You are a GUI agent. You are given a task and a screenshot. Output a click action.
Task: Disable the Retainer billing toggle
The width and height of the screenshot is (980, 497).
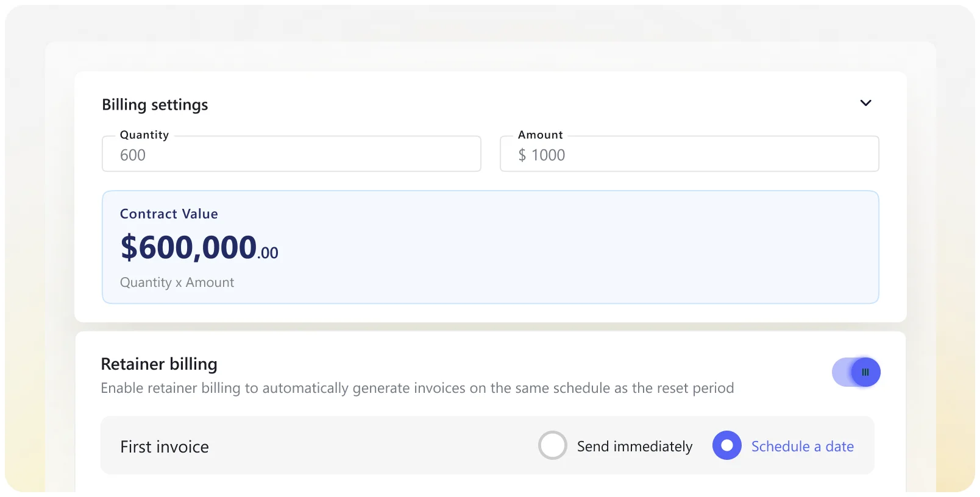pos(856,372)
